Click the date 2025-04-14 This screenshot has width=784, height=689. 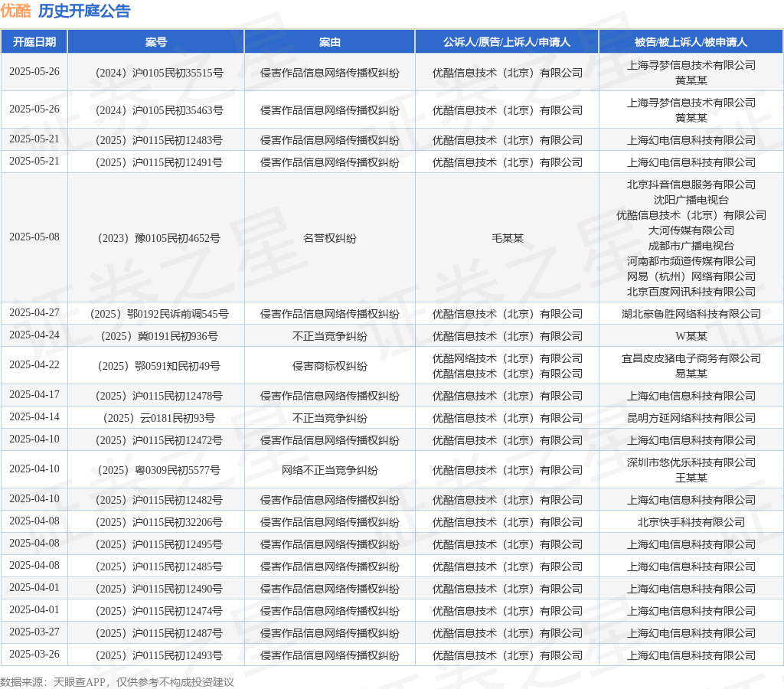[34, 416]
